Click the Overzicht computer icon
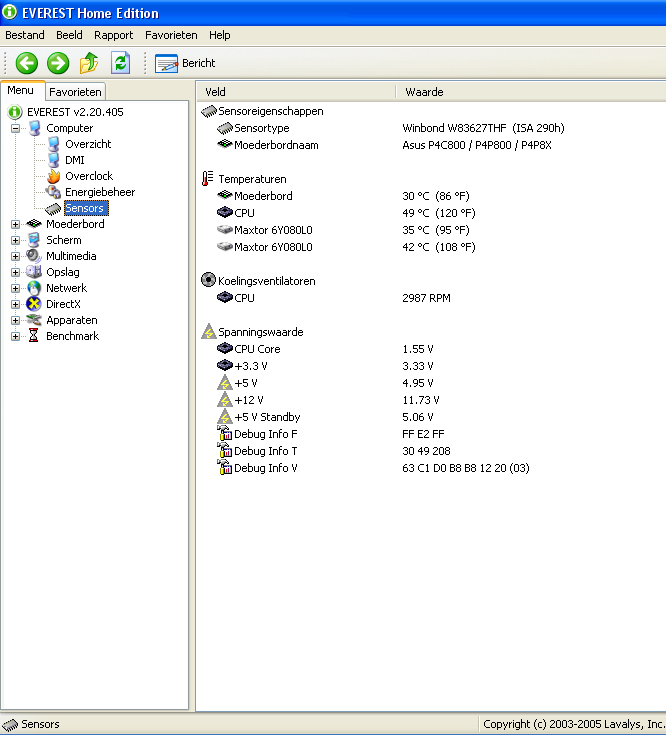Viewport: 666px width, 735px height. click(x=53, y=144)
